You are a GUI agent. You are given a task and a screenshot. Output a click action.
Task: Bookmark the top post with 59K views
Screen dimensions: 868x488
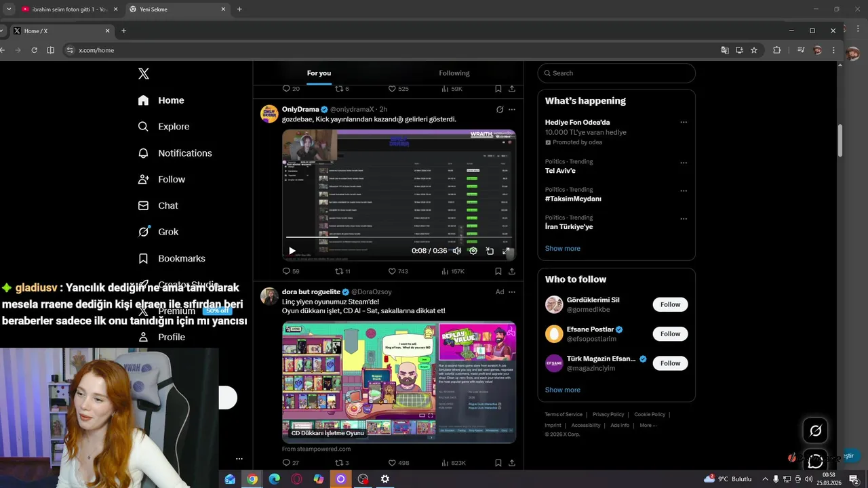[498, 89]
